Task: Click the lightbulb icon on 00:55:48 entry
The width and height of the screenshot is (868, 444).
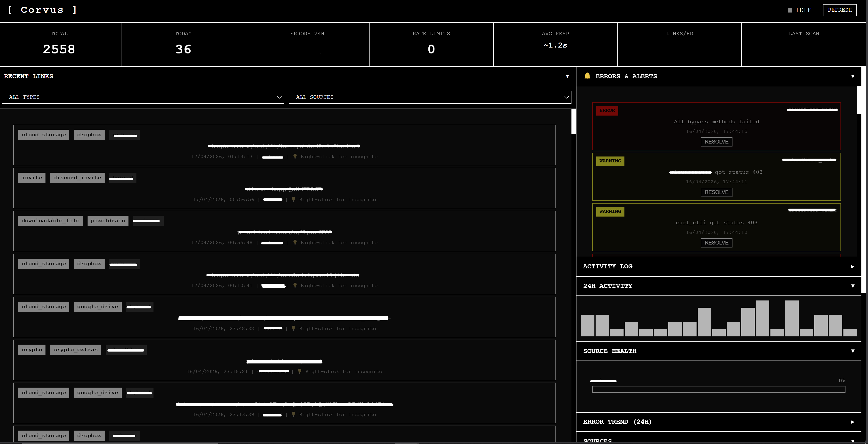Action: coord(295,242)
